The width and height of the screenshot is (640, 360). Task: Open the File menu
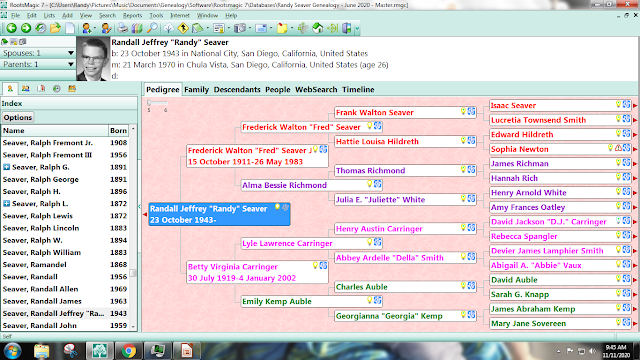tap(16, 15)
